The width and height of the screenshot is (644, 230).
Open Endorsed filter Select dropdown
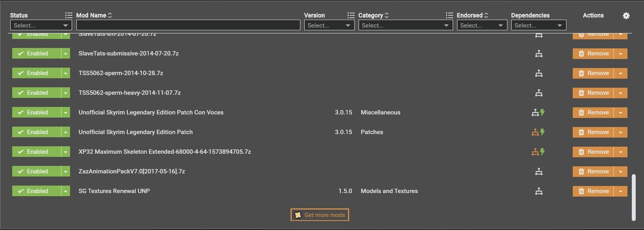(x=482, y=25)
